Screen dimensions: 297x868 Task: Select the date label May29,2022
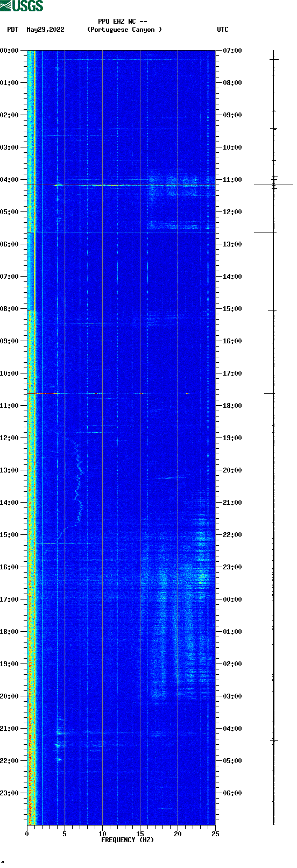pos(45,30)
